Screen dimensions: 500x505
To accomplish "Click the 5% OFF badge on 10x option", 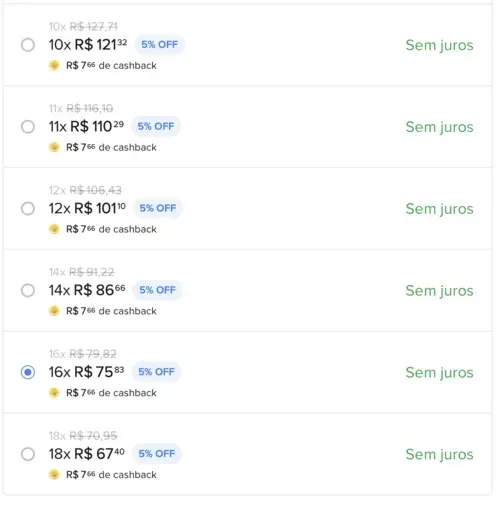I will click(x=160, y=44).
